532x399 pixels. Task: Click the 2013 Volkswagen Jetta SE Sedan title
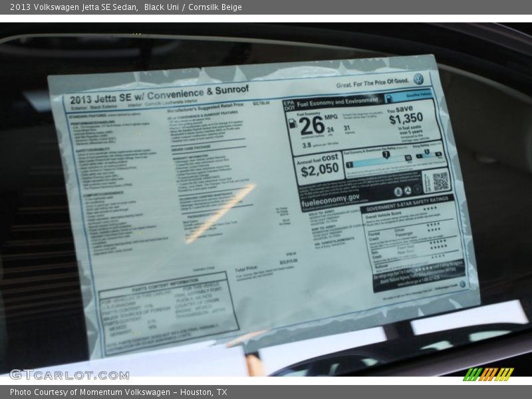click(x=73, y=7)
